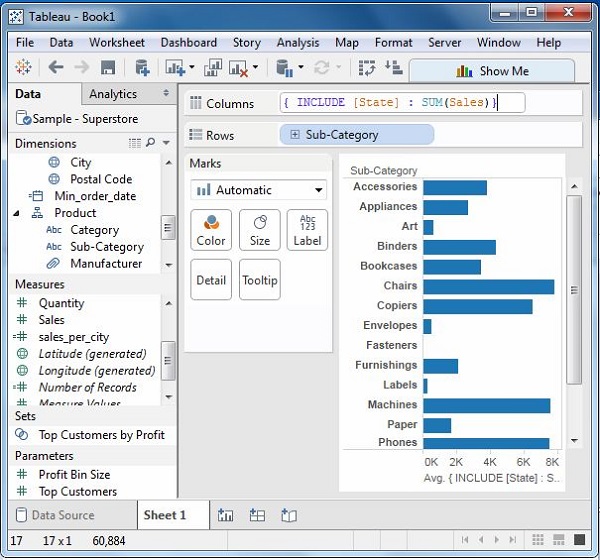Click the new story tab icon
The width and height of the screenshot is (600, 560).
click(289, 515)
